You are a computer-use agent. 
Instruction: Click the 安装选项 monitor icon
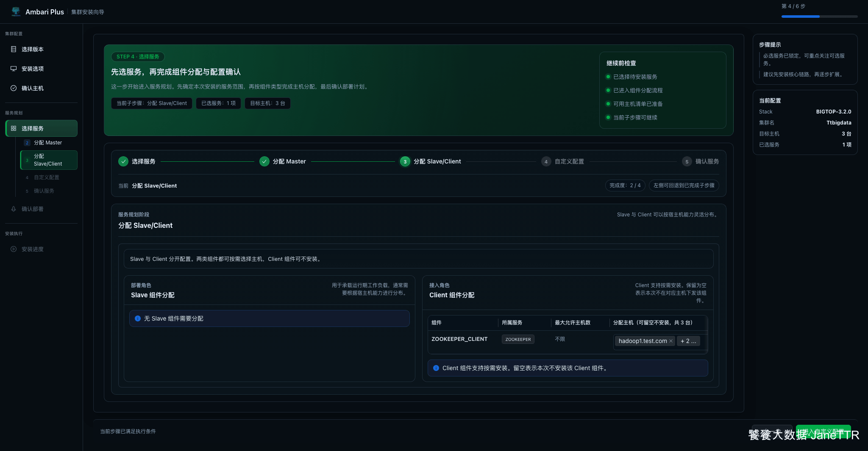point(14,69)
